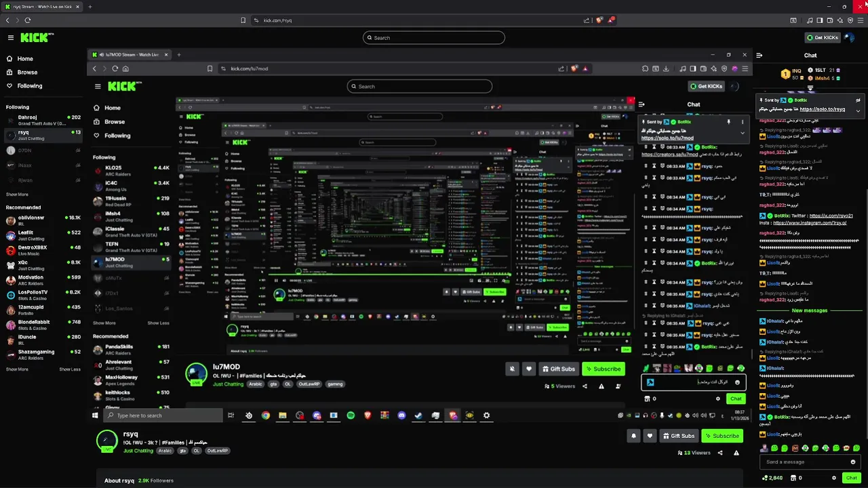
Task: Click Spotify icon on streamed taskbar
Action: [x=351, y=415]
